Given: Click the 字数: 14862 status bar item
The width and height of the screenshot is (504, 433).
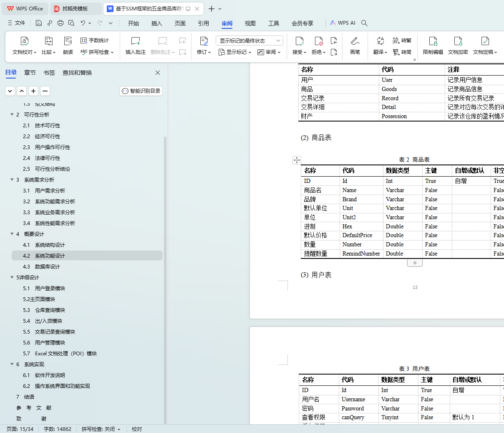Looking at the screenshot, I should pyautogui.click(x=58, y=429).
